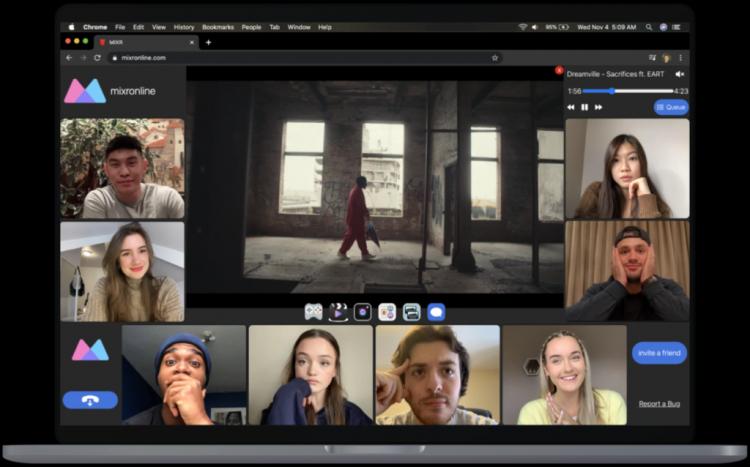Open the four-tile gallery activity icon
Viewport: 750px width, 467px height.
(x=387, y=312)
